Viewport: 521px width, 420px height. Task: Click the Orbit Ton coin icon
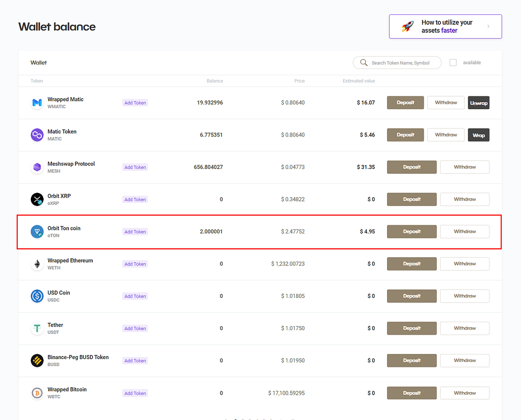click(37, 232)
